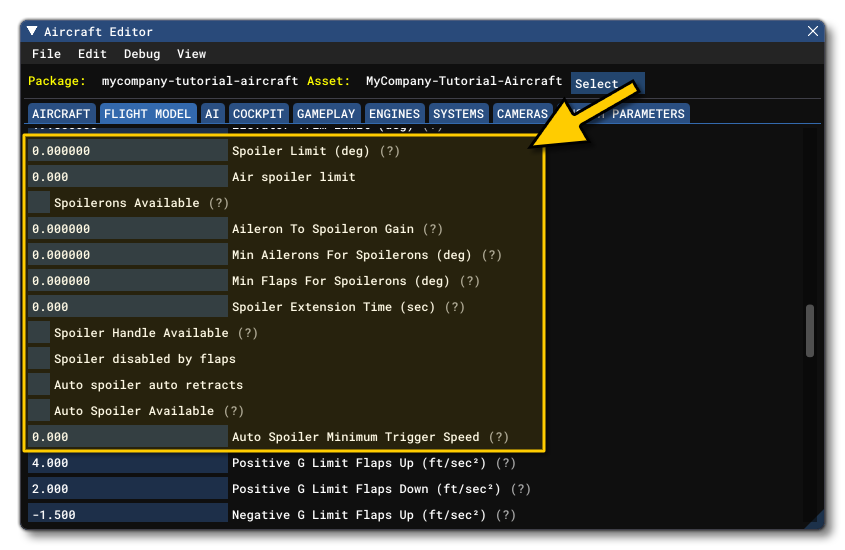845x550 pixels.
Task: Toggle the Spoiler disabled by flaps checkbox
Action: (39, 359)
